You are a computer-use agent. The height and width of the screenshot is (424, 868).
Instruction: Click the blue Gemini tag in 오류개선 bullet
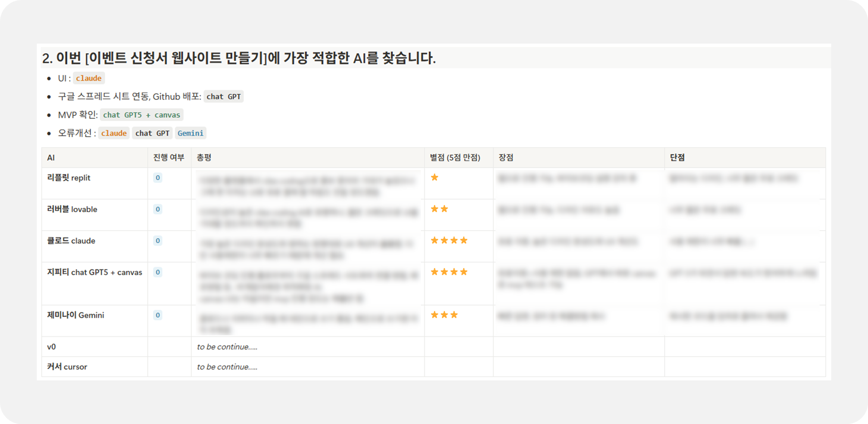coord(190,133)
